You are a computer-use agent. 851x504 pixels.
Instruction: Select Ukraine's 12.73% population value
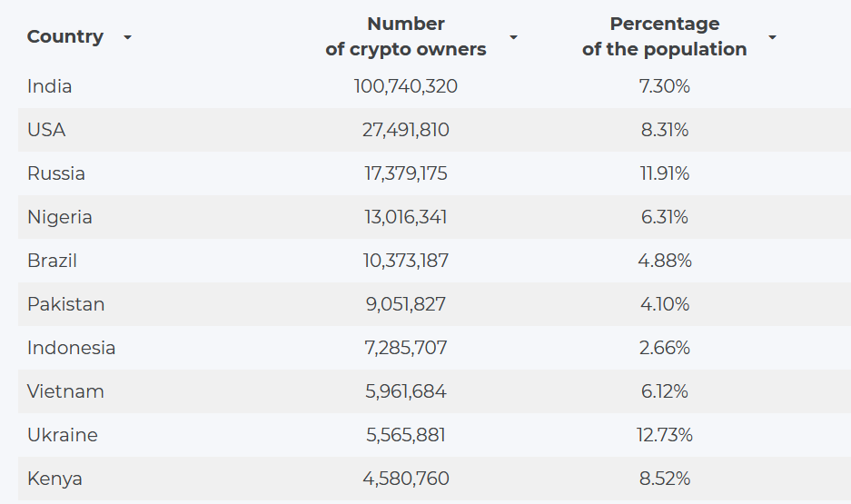click(x=664, y=435)
